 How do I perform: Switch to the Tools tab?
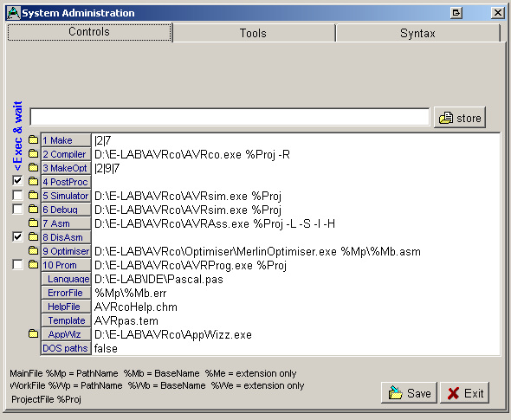(x=254, y=33)
